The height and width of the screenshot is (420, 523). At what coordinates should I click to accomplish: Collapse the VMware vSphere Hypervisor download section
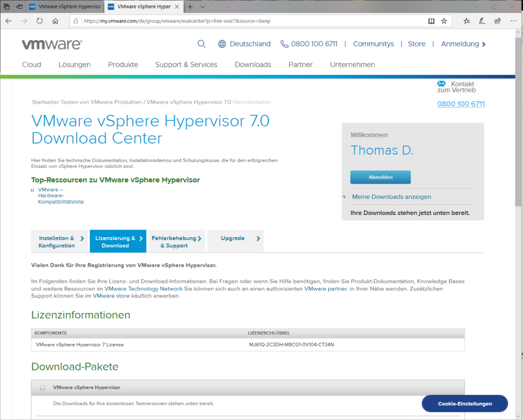coord(43,388)
